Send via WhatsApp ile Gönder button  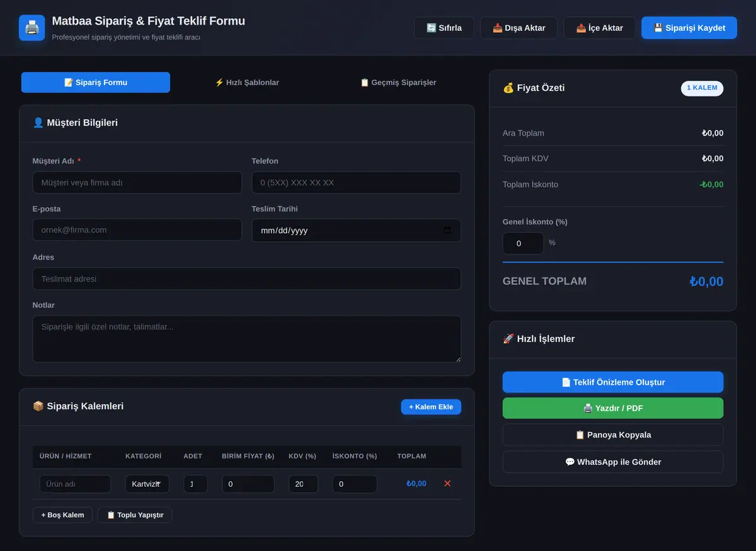click(613, 462)
